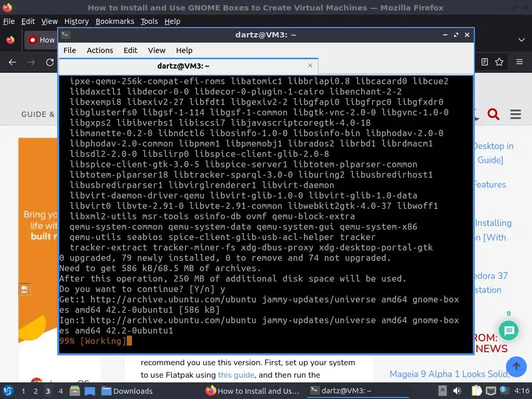The image size is (532, 399).
Task: Click 'Do you want to continue? [Y/n] y' line
Action: (142, 289)
